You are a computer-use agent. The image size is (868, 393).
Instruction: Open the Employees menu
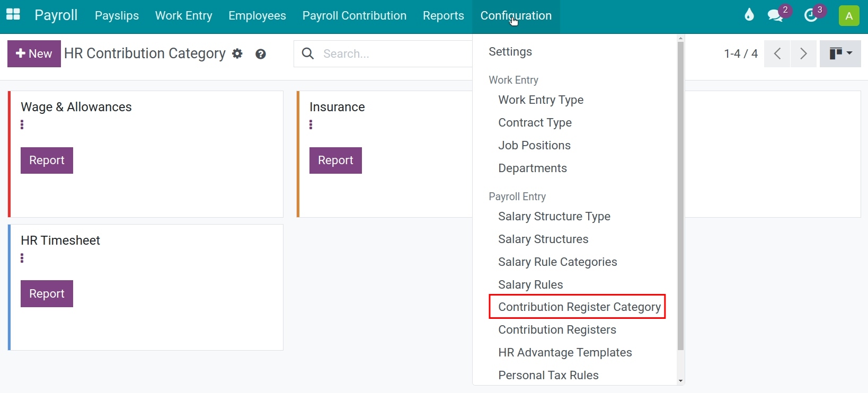click(x=258, y=16)
